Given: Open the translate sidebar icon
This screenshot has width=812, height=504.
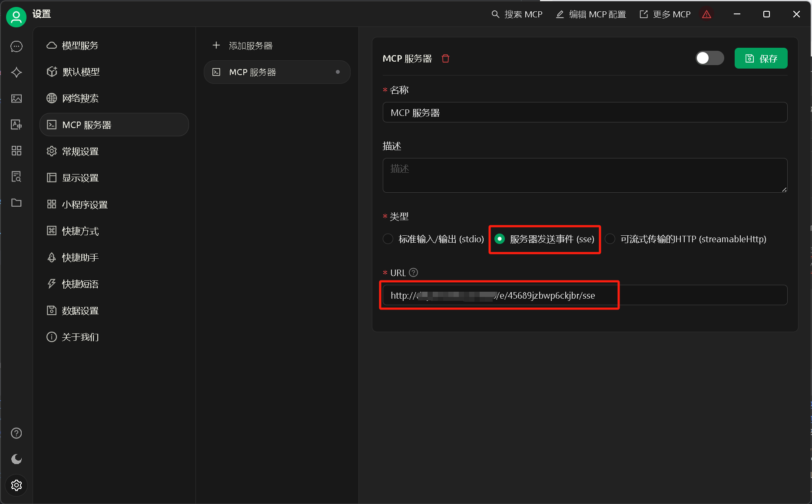Looking at the screenshot, I should pyautogui.click(x=17, y=125).
